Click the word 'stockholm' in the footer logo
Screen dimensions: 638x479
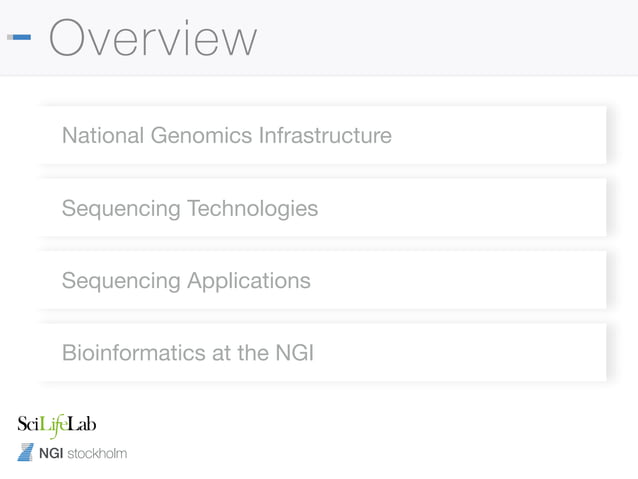pos(97,454)
